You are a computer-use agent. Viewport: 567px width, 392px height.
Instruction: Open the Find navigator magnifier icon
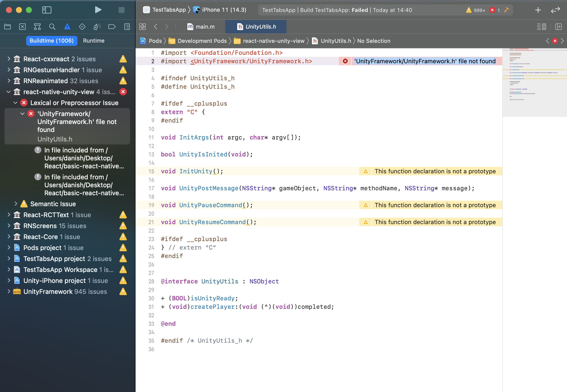click(52, 27)
